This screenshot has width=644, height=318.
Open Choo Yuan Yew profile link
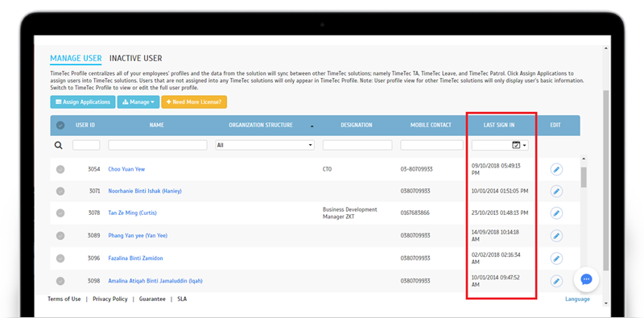[x=126, y=169]
